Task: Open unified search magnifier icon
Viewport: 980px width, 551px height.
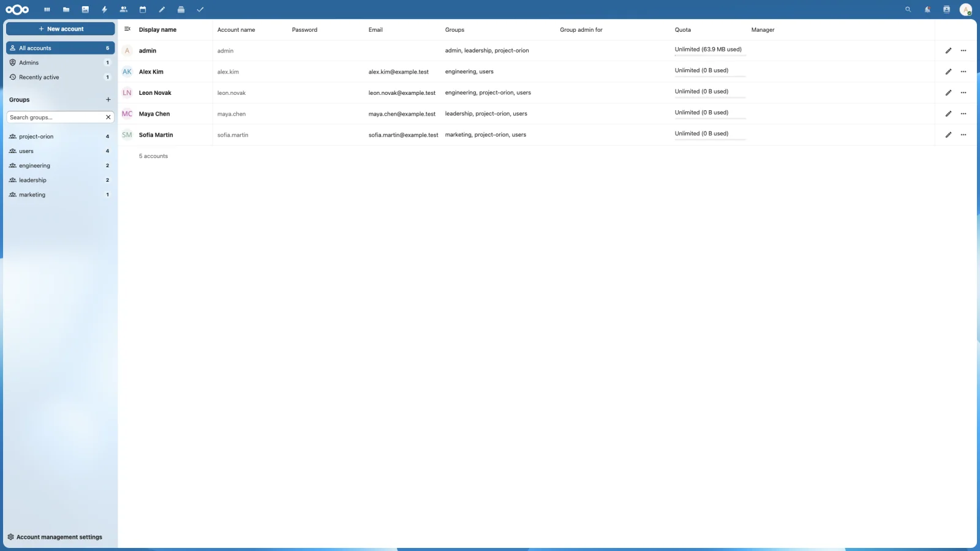Action: pos(908,9)
